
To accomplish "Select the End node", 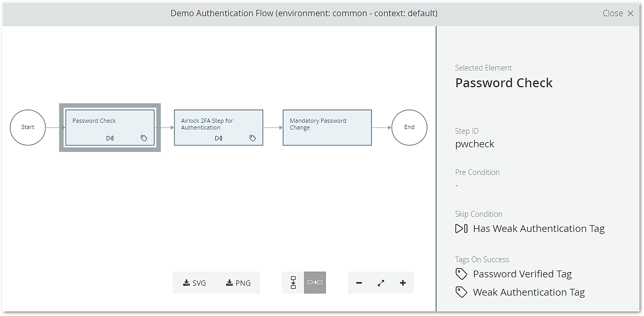I will [409, 127].
